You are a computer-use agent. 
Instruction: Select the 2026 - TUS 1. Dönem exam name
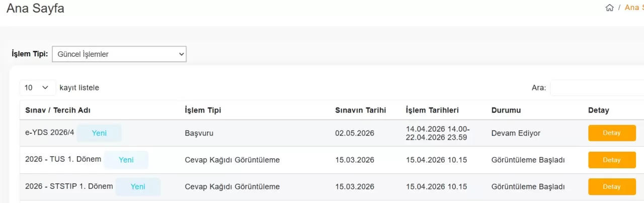pos(63,159)
